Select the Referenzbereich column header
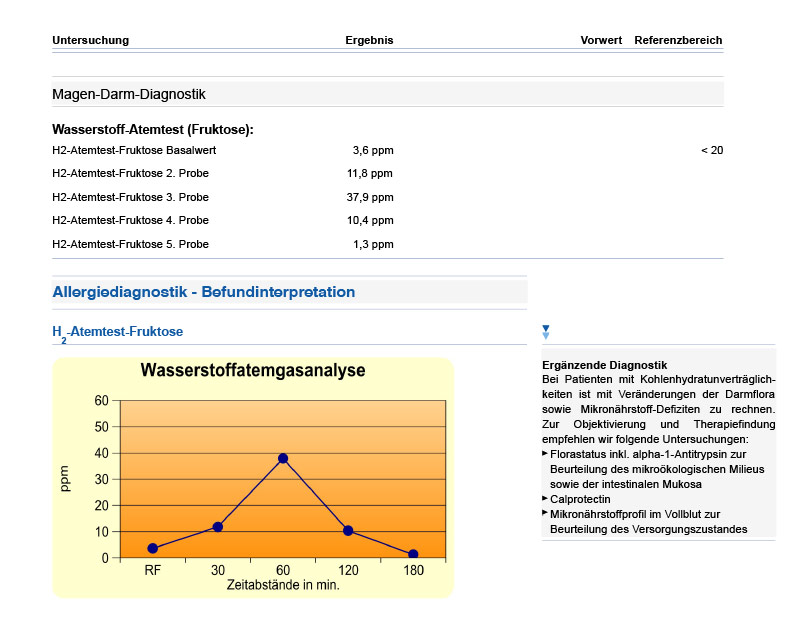 (678, 40)
